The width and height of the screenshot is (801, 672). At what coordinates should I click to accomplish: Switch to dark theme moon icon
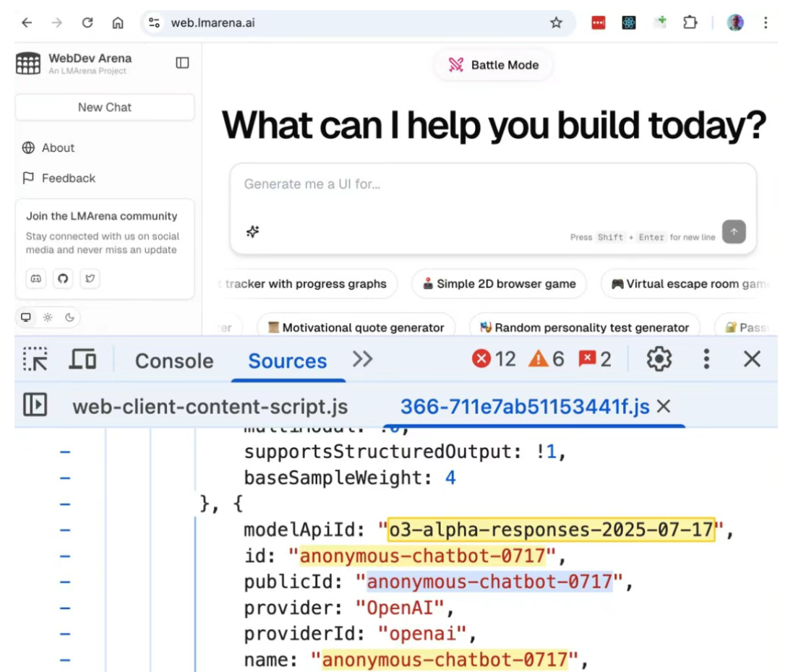(69, 318)
